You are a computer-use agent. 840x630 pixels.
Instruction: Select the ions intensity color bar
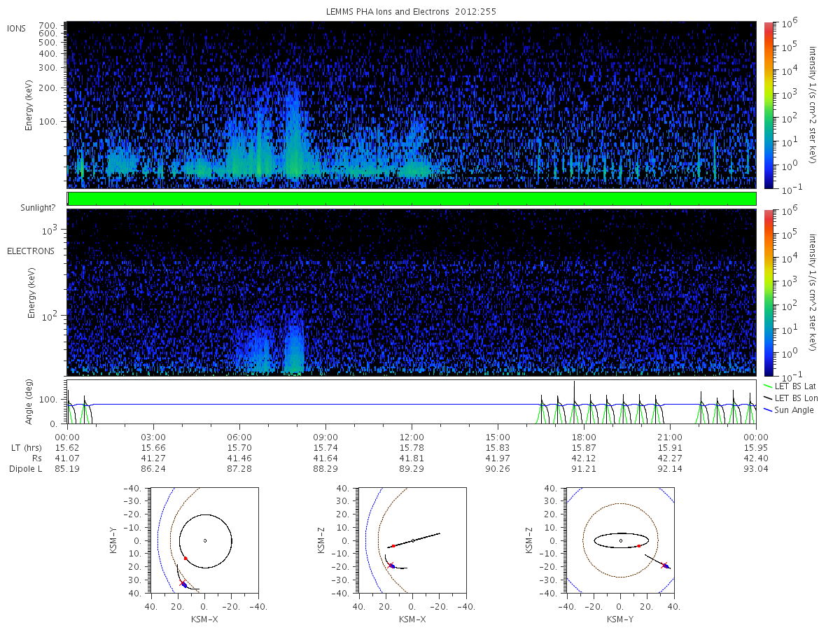coord(768,105)
